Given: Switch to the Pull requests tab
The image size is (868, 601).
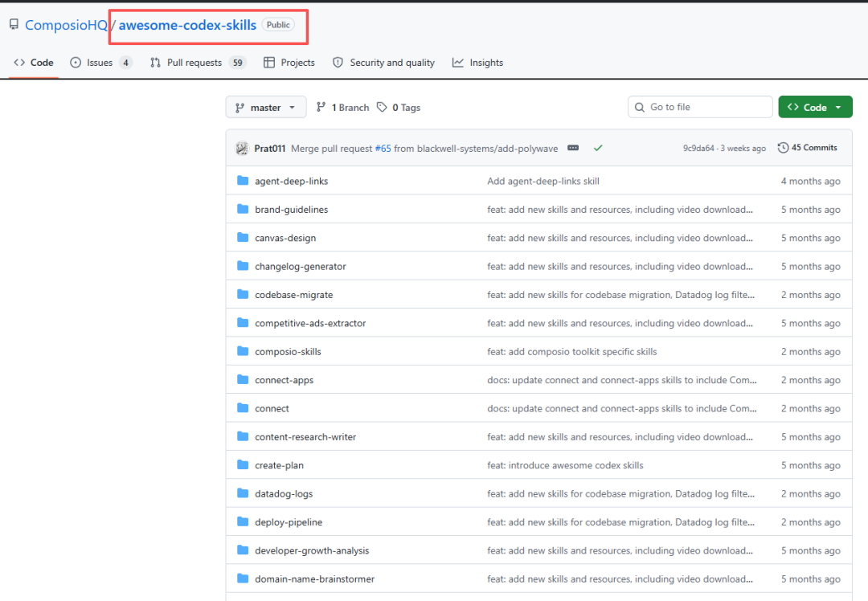Looking at the screenshot, I should [x=198, y=63].
